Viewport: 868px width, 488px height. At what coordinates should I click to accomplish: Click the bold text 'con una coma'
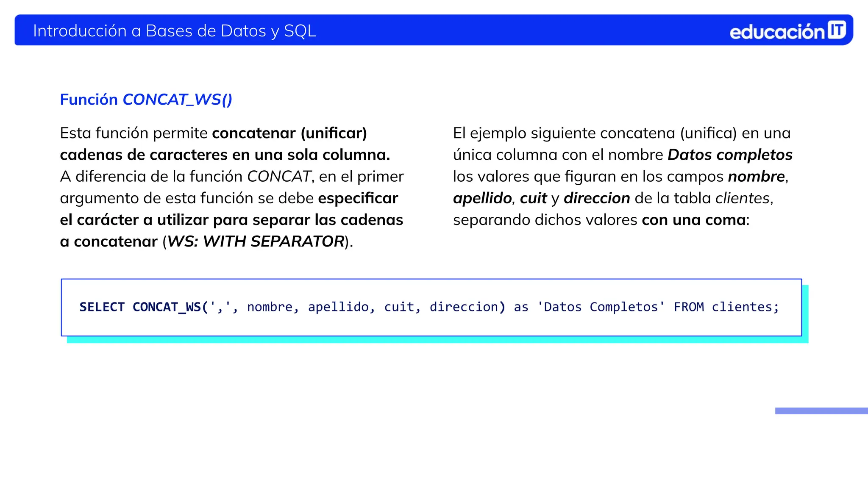pyautogui.click(x=694, y=220)
